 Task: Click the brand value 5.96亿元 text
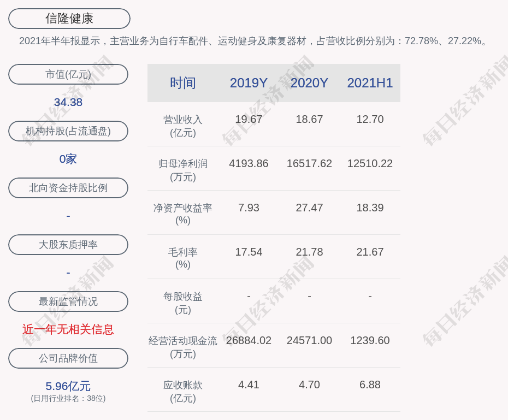click(68, 386)
